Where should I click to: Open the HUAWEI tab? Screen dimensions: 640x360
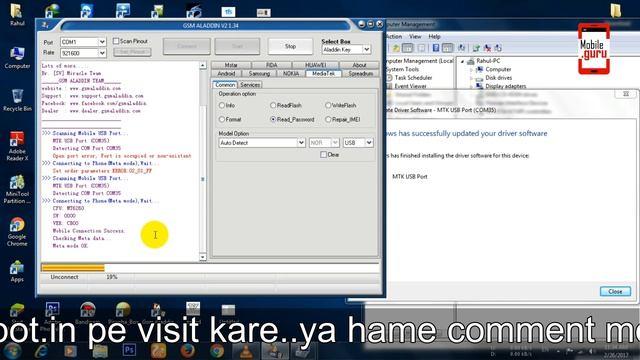[x=316, y=65]
